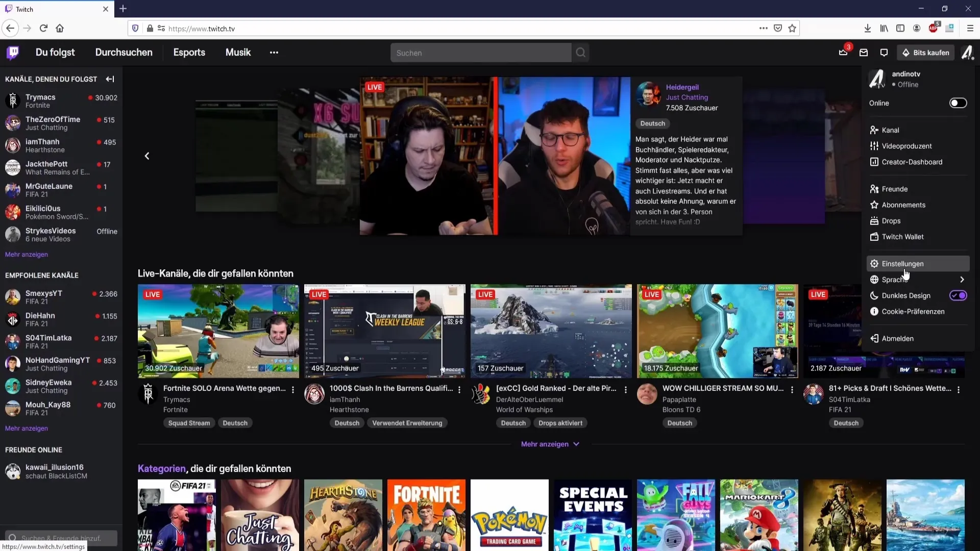Toggle the Online status switch
Viewport: 980px width, 551px height.
click(x=958, y=103)
